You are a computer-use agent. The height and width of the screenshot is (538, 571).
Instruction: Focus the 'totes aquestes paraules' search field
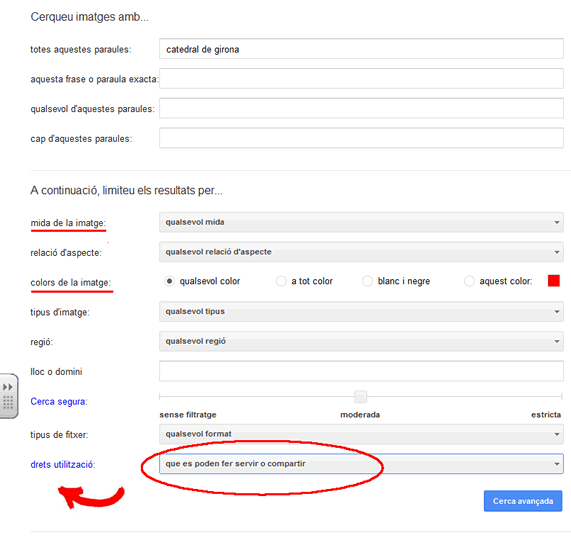click(361, 49)
